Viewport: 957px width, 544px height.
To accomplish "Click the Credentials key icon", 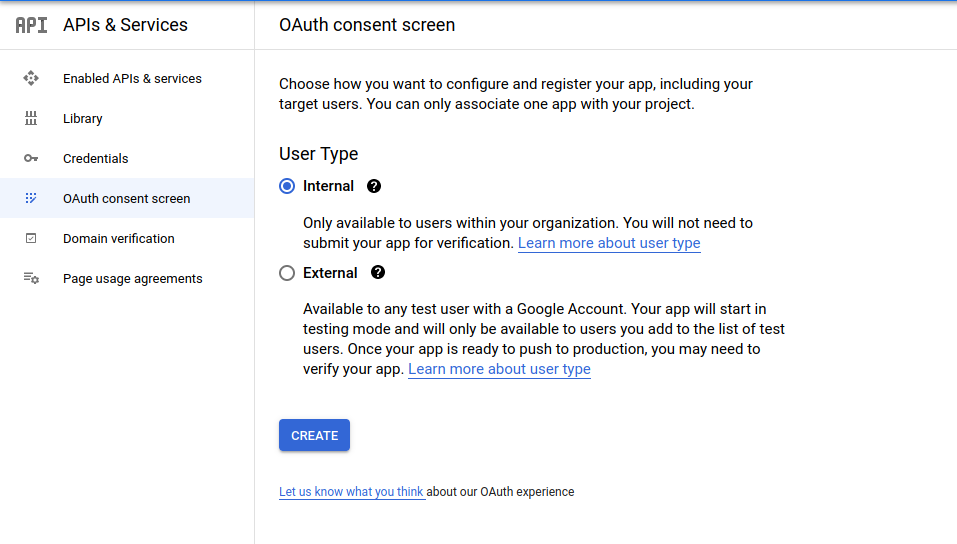I will [31, 158].
